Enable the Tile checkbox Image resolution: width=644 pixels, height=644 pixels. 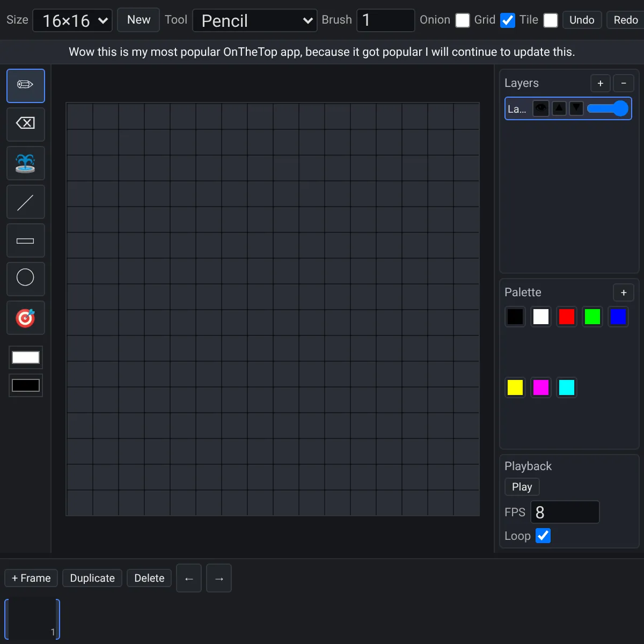coord(551,20)
